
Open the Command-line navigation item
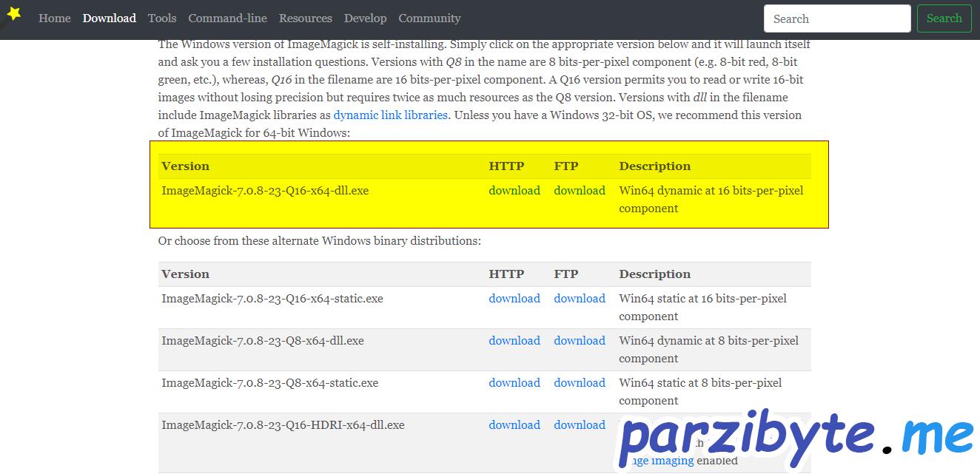pos(227,18)
